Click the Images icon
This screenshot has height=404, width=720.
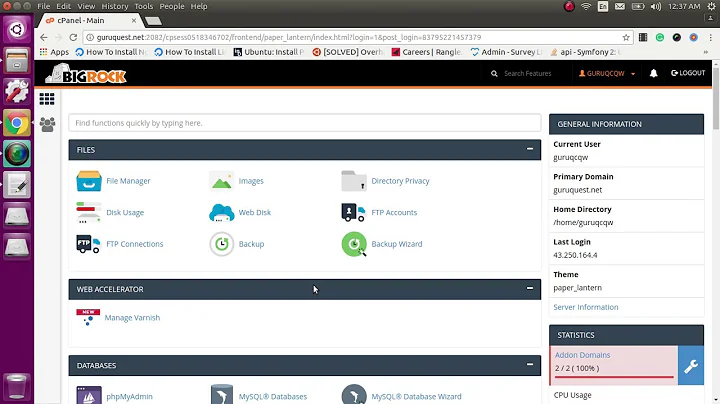(x=221, y=181)
